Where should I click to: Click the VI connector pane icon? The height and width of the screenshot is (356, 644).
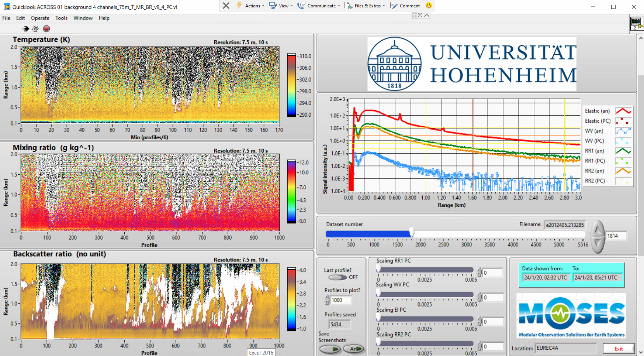636,24
